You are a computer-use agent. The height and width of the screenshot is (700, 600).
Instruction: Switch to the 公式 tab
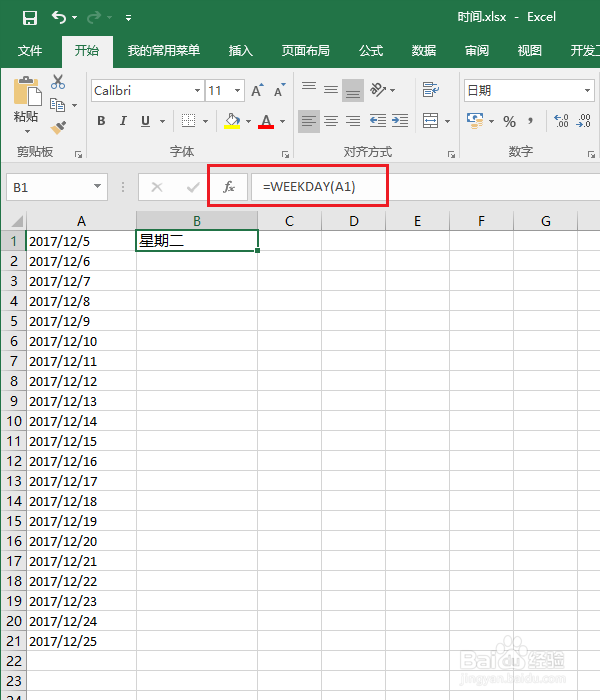click(371, 51)
